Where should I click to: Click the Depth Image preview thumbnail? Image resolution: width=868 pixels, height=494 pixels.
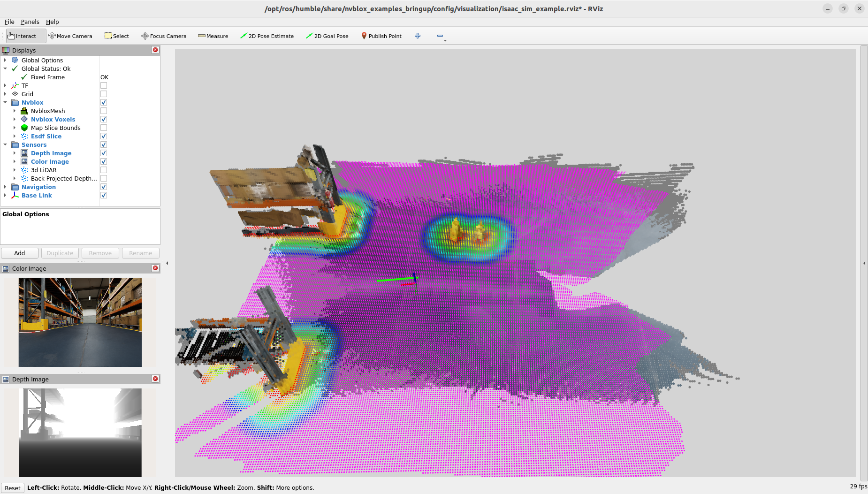tap(80, 433)
